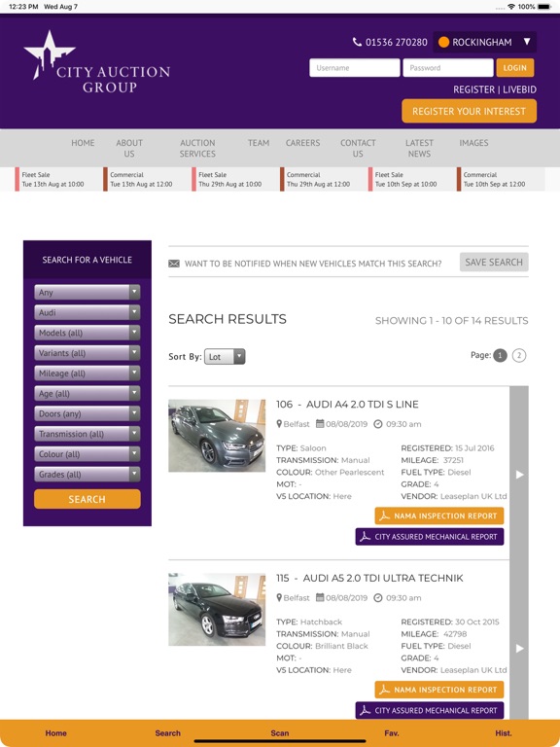The height and width of the screenshot is (747, 560).
Task: Click the orange circle next to Rockingham
Action: [443, 42]
